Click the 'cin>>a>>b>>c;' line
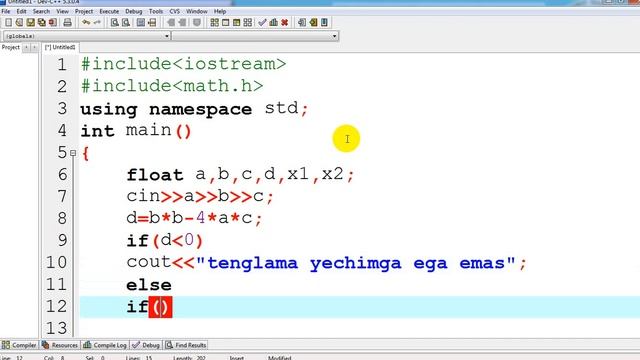640x360 pixels. coord(200,196)
